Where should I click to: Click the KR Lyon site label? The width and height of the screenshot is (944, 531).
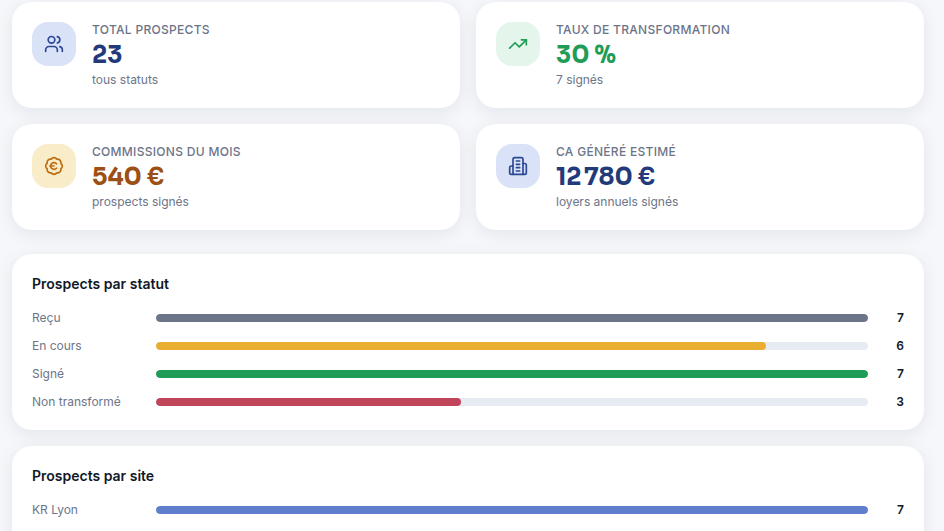coord(55,510)
